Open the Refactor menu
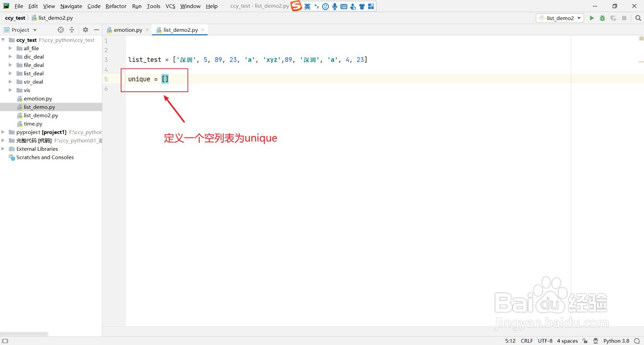The height and width of the screenshot is (345, 644). [116, 6]
